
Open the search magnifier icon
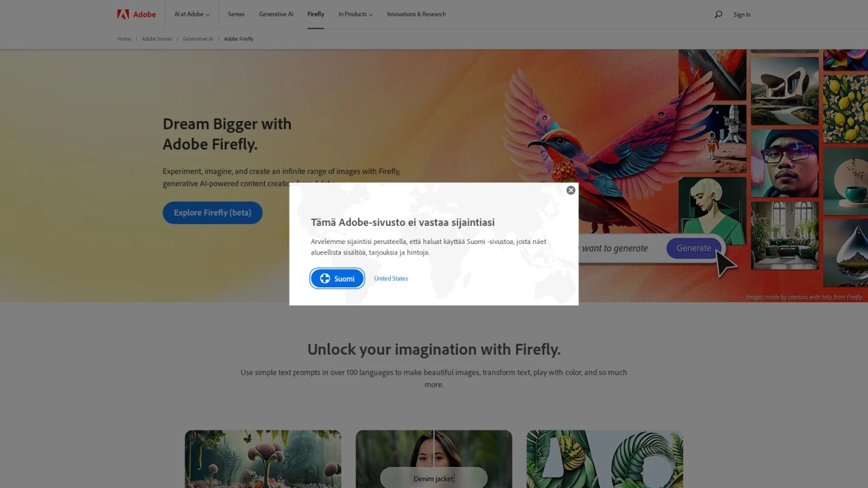(718, 14)
